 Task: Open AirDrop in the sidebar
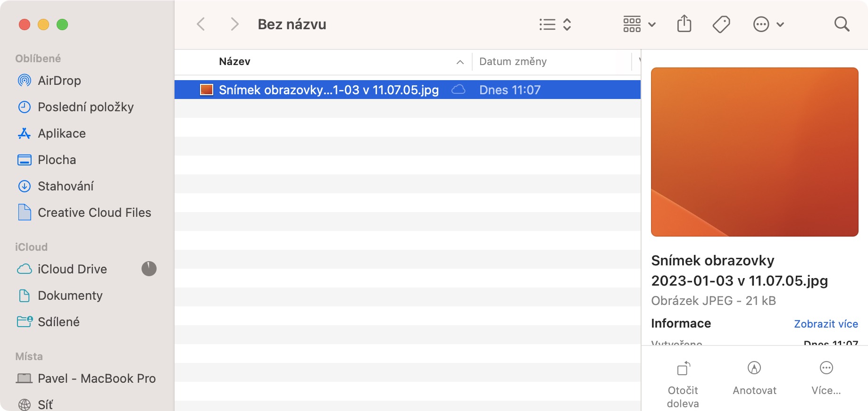[x=59, y=81]
